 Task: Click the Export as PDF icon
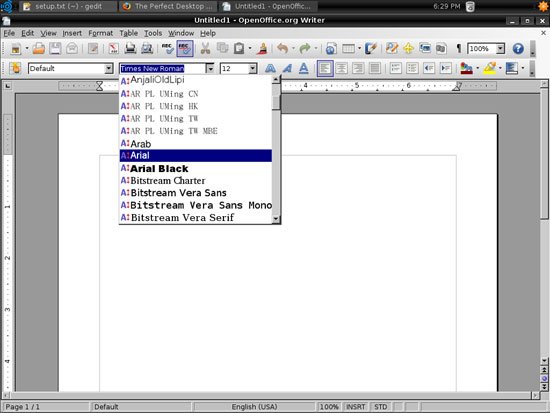(x=113, y=48)
